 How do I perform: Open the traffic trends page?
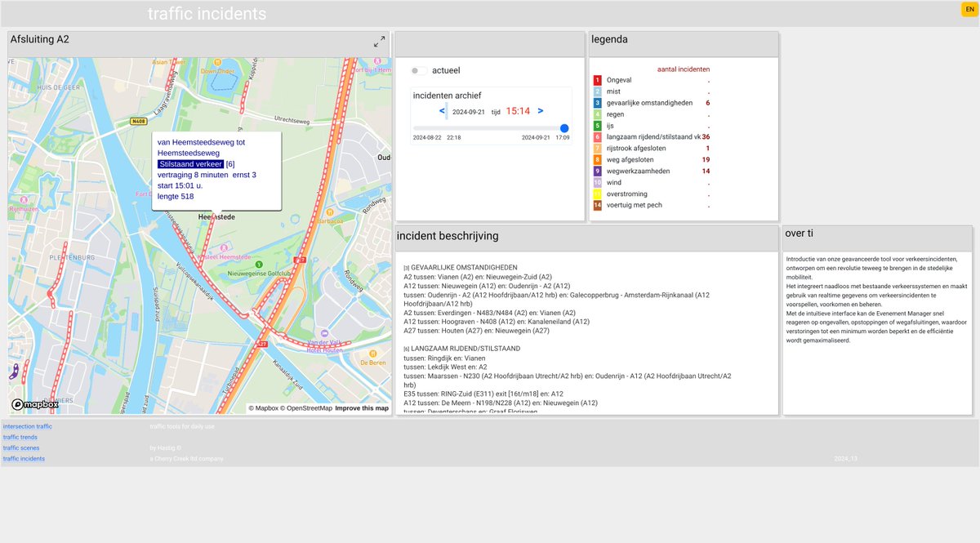point(19,437)
